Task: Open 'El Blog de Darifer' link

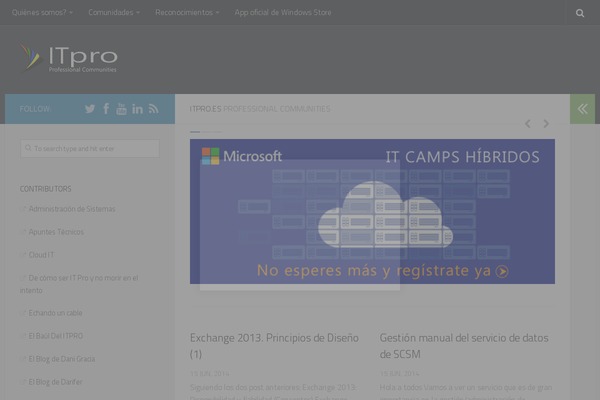Action: (55, 382)
